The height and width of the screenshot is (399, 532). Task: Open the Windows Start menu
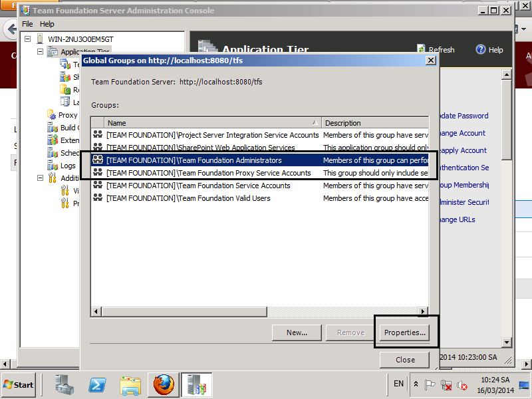coord(19,385)
